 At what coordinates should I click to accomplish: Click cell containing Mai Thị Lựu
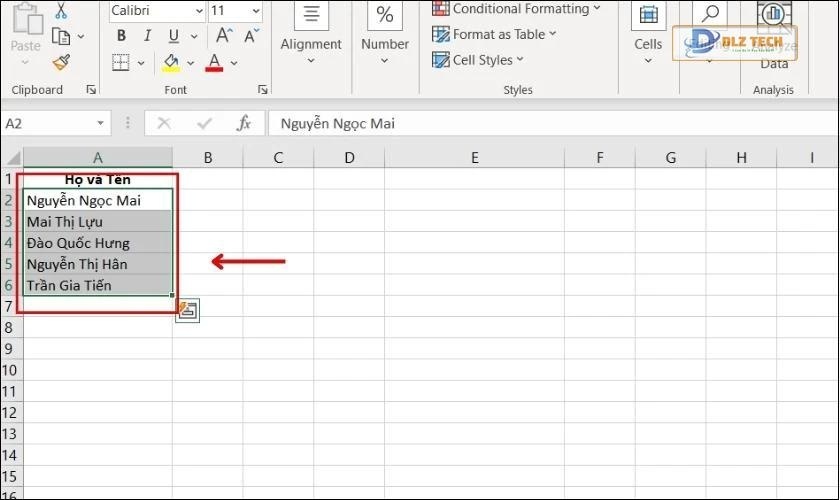(x=98, y=221)
